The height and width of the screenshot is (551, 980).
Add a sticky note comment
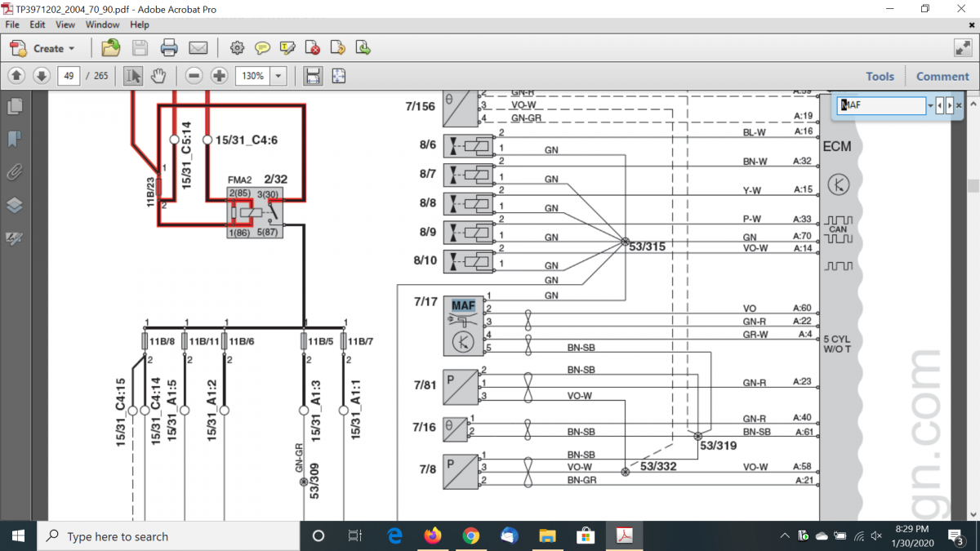(x=262, y=48)
